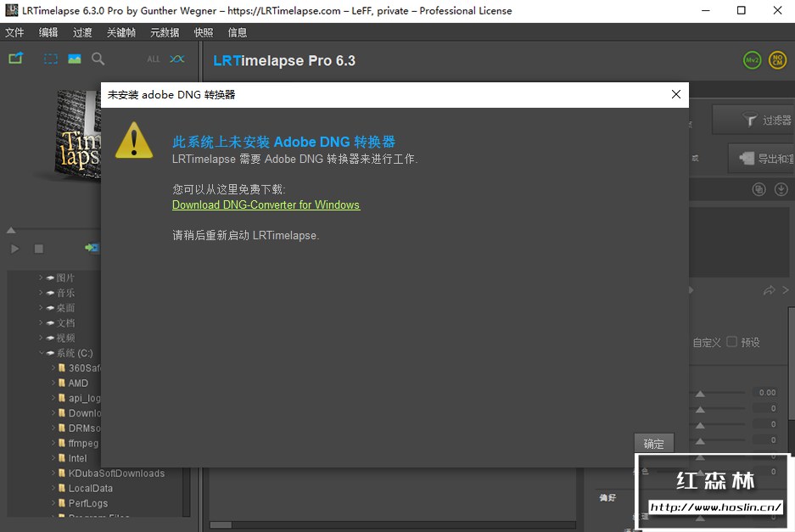Viewport: 795px width, 532px height.
Task: Select the LocalData folder
Action: coord(91,489)
